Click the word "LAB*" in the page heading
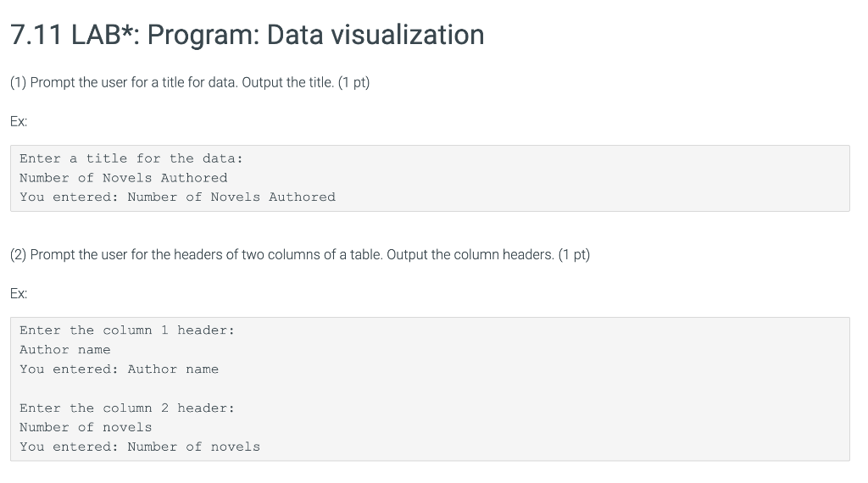The height and width of the screenshot is (483, 868). [x=105, y=34]
